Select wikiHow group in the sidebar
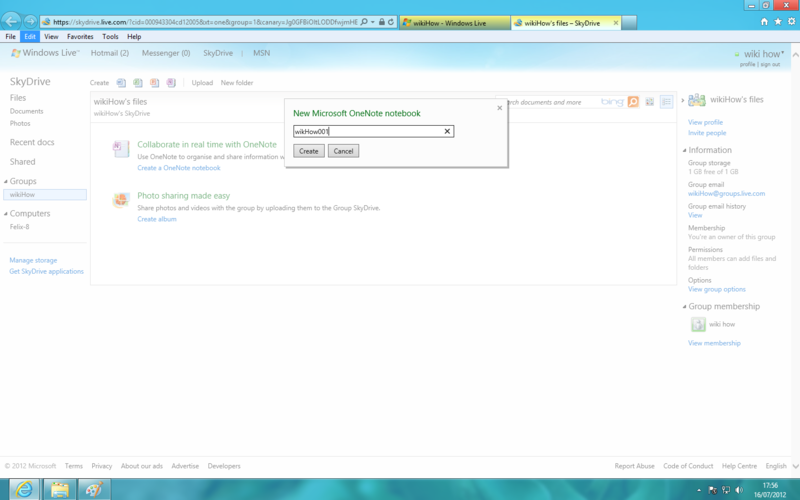This screenshot has height=500, width=800. click(x=23, y=195)
